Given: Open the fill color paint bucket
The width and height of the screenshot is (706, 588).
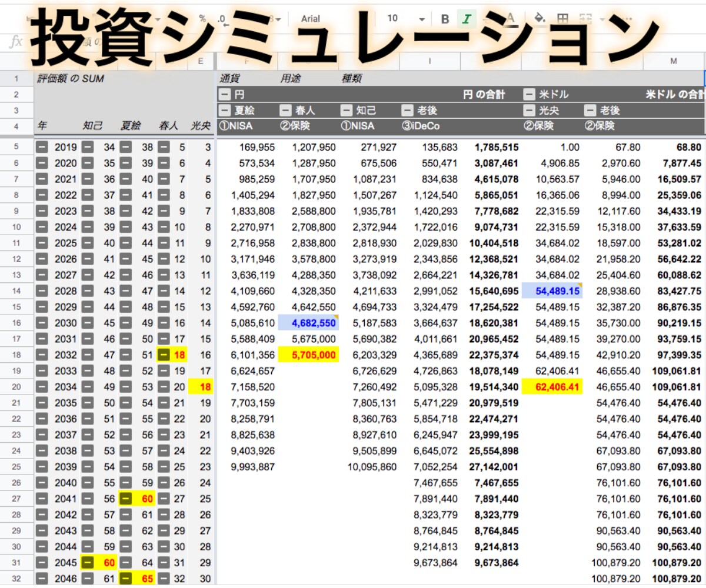Looking at the screenshot, I should coord(540,19).
